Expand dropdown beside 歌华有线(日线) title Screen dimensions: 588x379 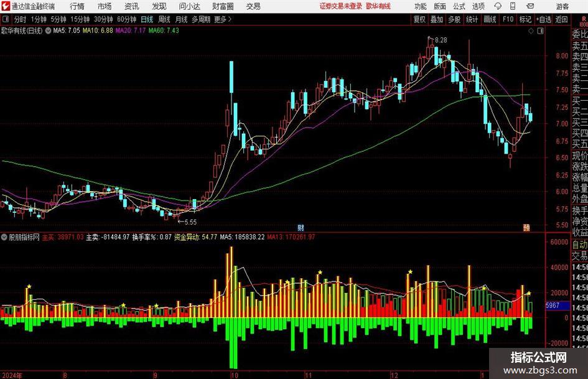48,30
